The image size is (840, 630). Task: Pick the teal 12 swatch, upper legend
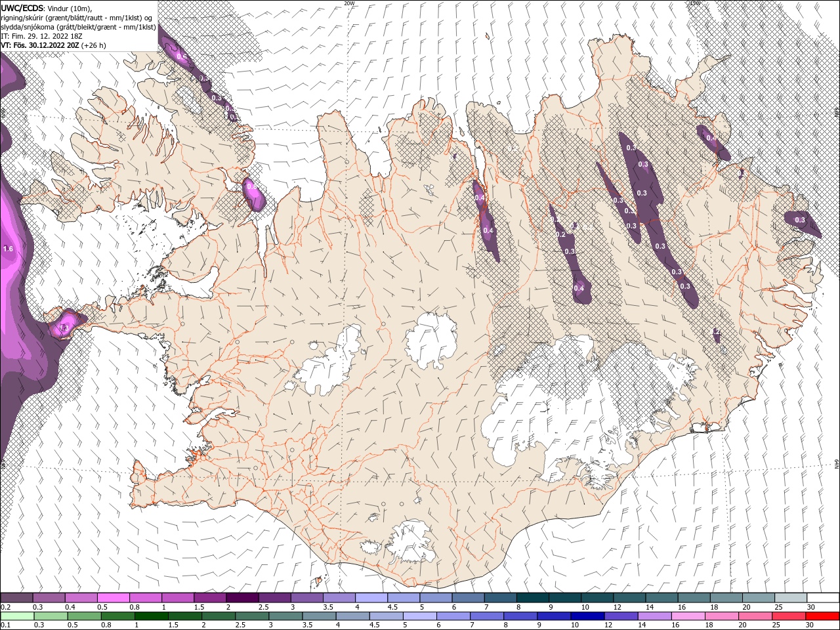(629, 598)
